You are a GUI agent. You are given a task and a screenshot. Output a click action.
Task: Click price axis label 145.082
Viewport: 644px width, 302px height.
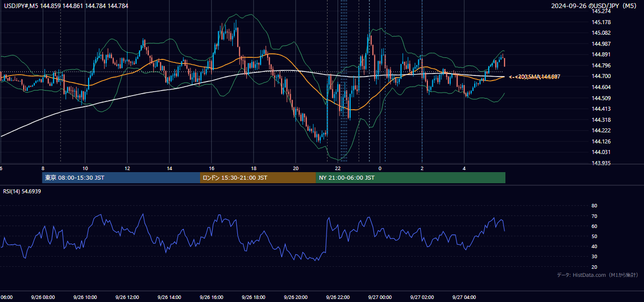(x=601, y=33)
